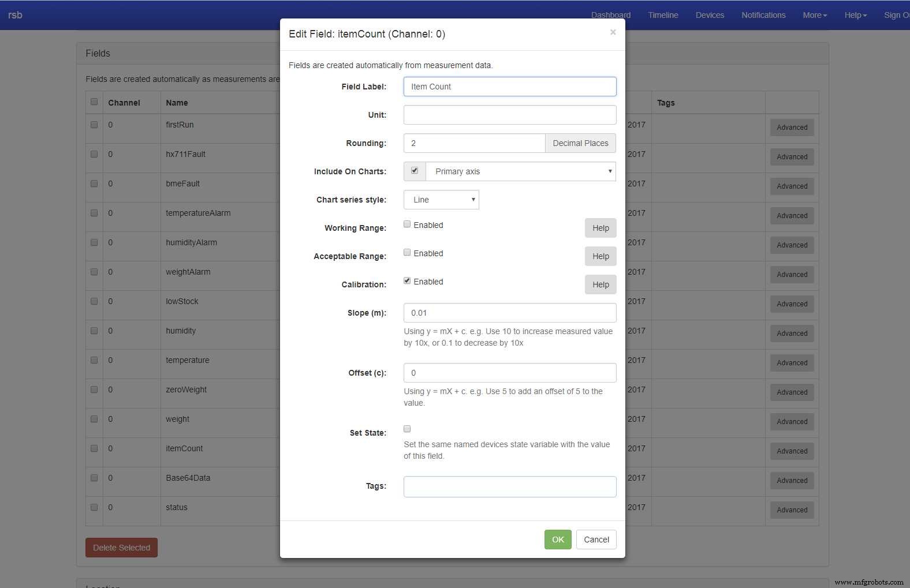Enable the Acceptable Range checkbox
This screenshot has width=910, height=588.
[407, 253]
